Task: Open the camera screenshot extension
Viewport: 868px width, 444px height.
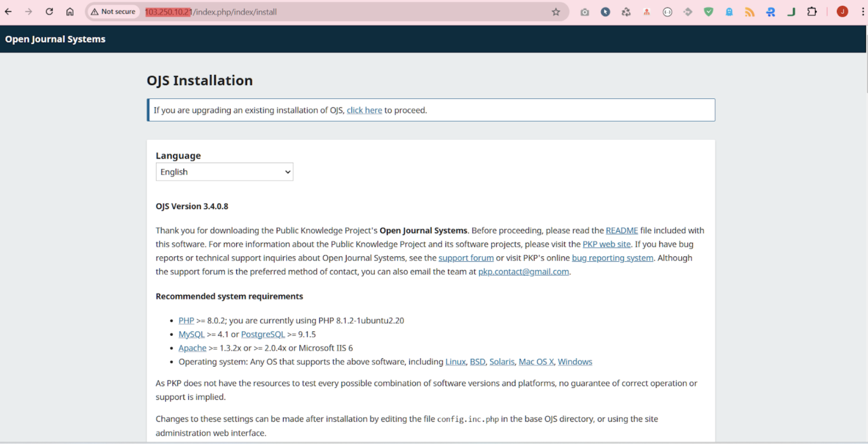Action: pos(585,12)
